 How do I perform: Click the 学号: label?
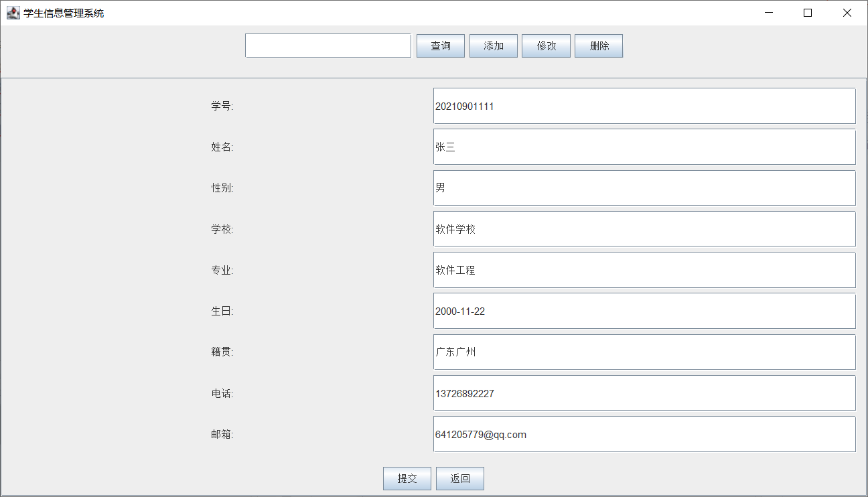pos(222,106)
